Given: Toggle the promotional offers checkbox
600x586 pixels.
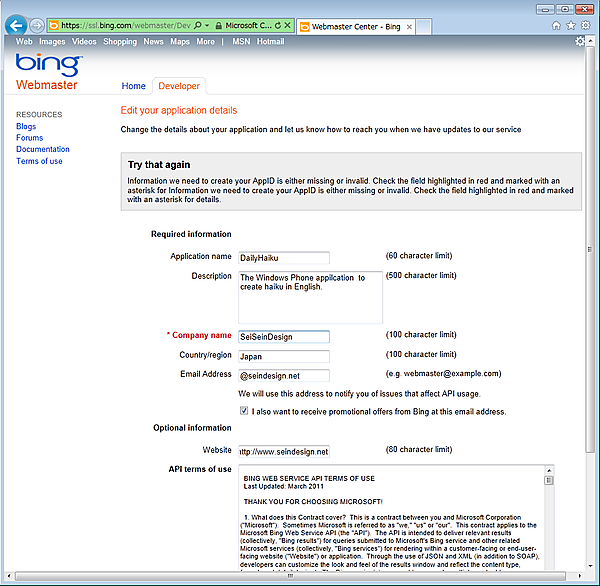Looking at the screenshot, I should [x=244, y=411].
